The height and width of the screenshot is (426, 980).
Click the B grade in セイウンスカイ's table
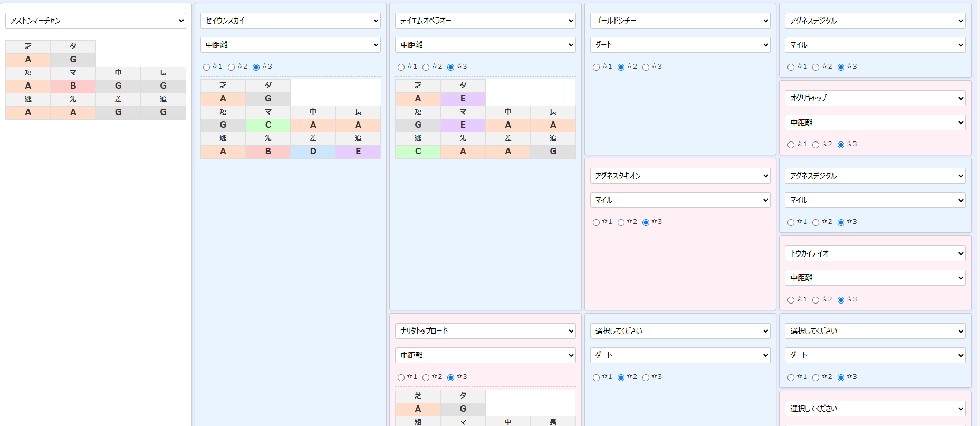point(268,152)
